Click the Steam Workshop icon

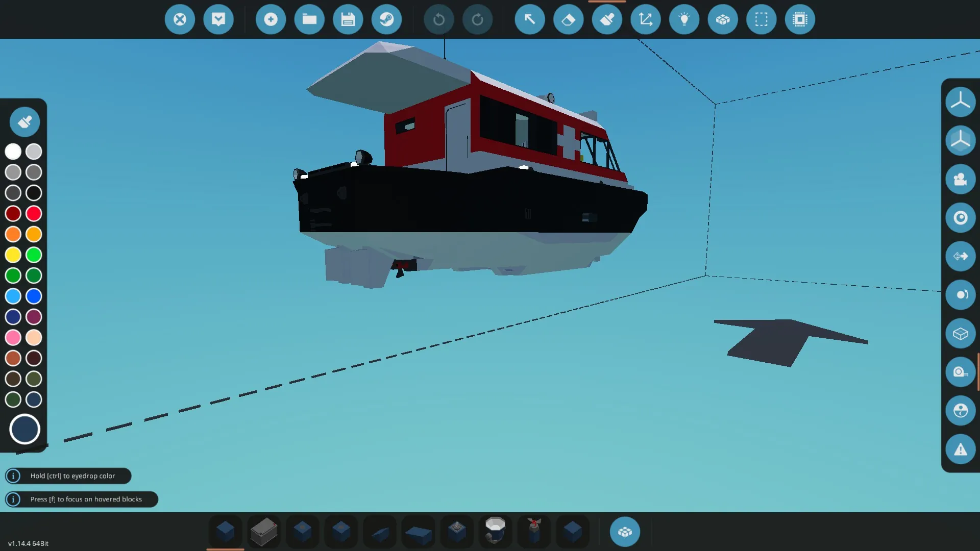386,19
